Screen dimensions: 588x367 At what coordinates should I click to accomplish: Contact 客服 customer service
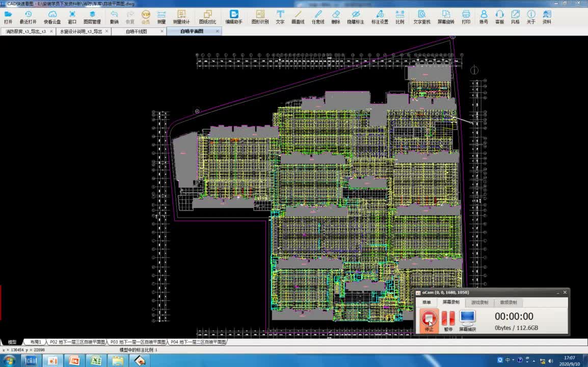coord(499,17)
